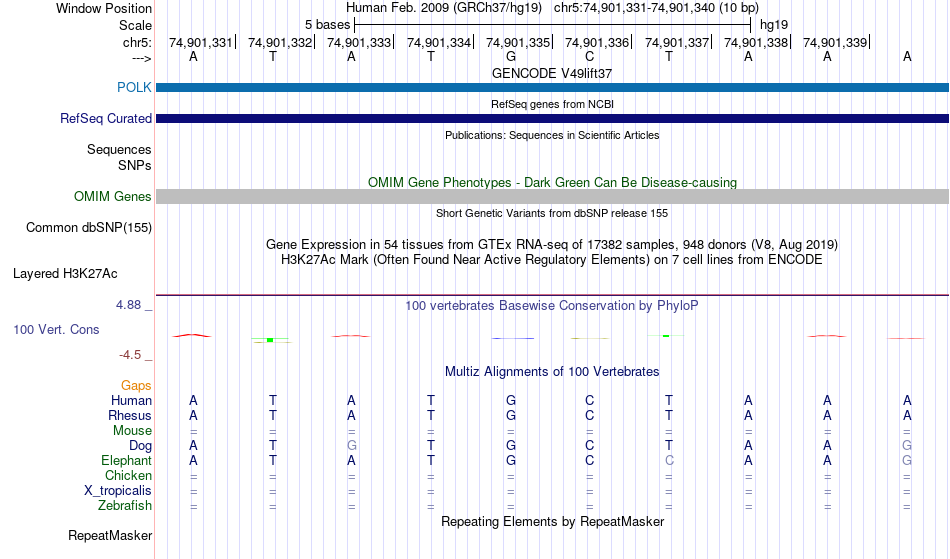Click the Layered H3K27Ac track label

[x=65, y=274]
